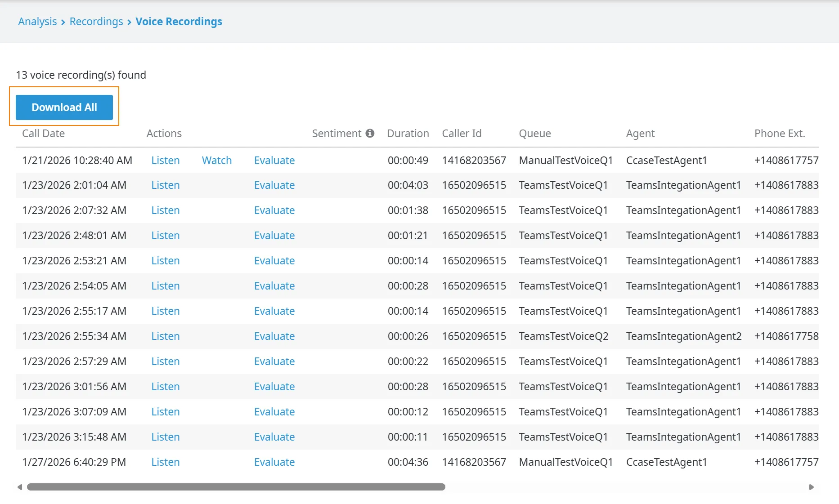This screenshot has width=839, height=504.
Task: Open the Analysis breadcrumb link
Action: tap(37, 22)
